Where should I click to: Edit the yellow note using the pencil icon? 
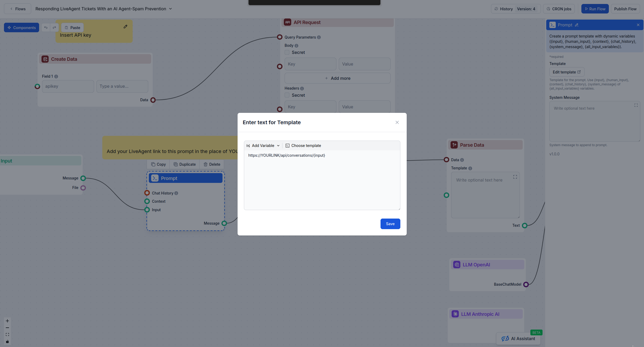[125, 26]
